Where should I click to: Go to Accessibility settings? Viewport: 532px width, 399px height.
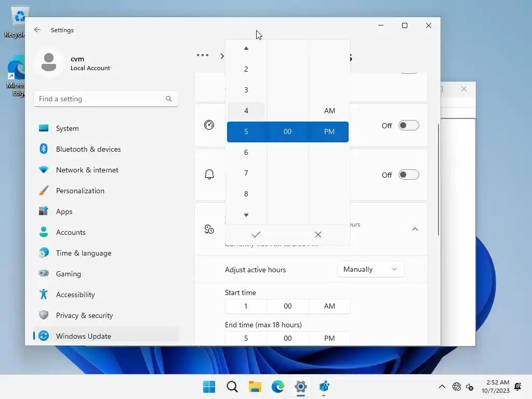[x=106, y=295]
